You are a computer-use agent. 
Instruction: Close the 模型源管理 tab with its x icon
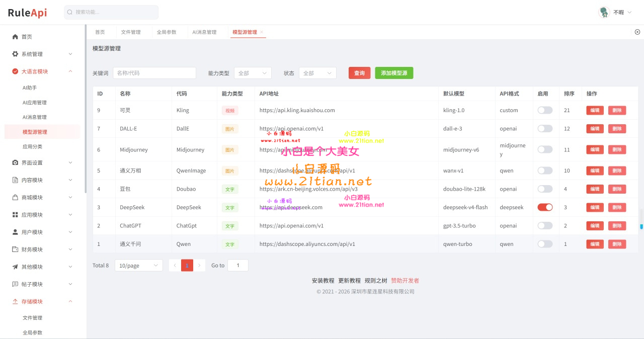[x=262, y=32]
